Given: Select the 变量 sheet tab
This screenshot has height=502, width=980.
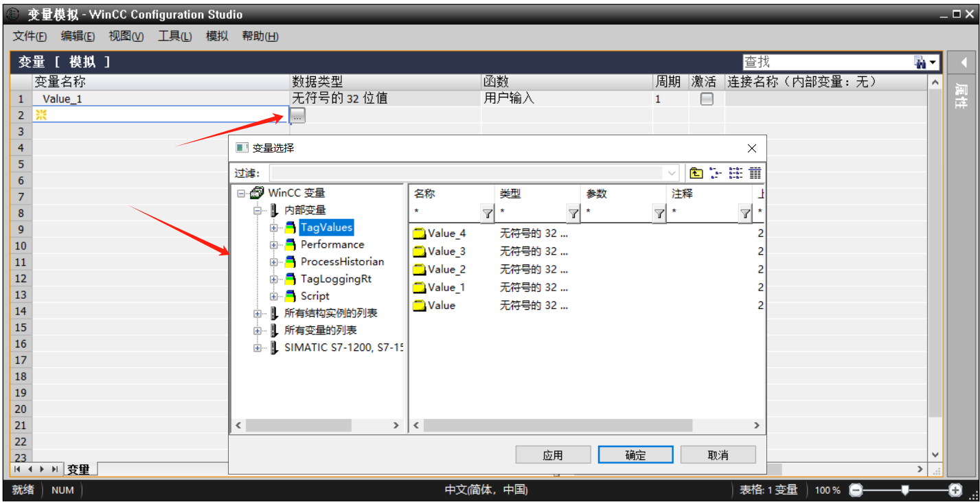Looking at the screenshot, I should 79,470.
